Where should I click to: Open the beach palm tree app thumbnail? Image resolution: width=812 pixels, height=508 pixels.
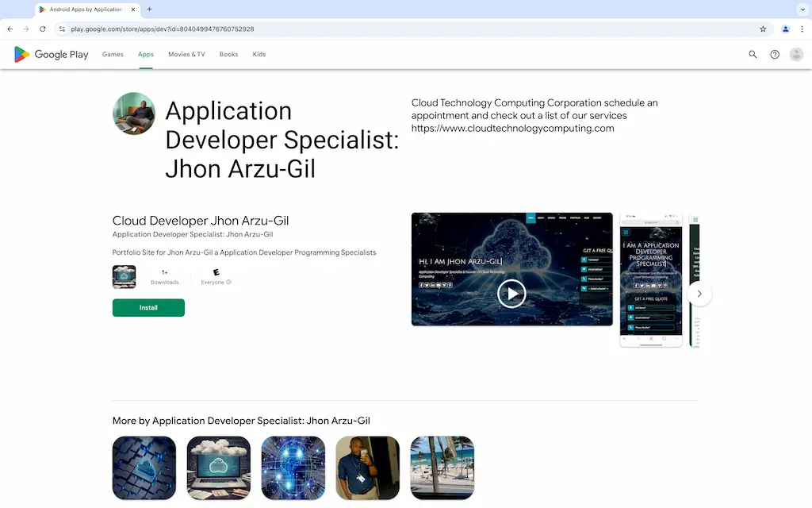442,468
